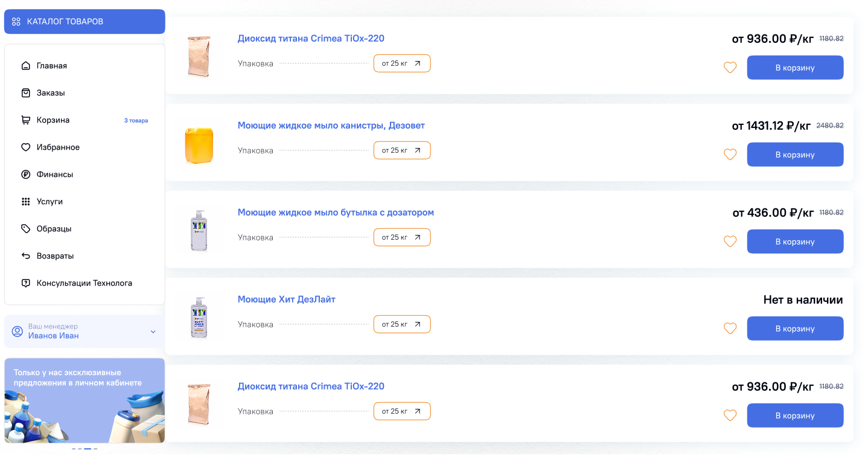Image resolution: width=868 pixels, height=459 pixels.
Task: Click the Финансы ruble icon
Action: point(25,175)
